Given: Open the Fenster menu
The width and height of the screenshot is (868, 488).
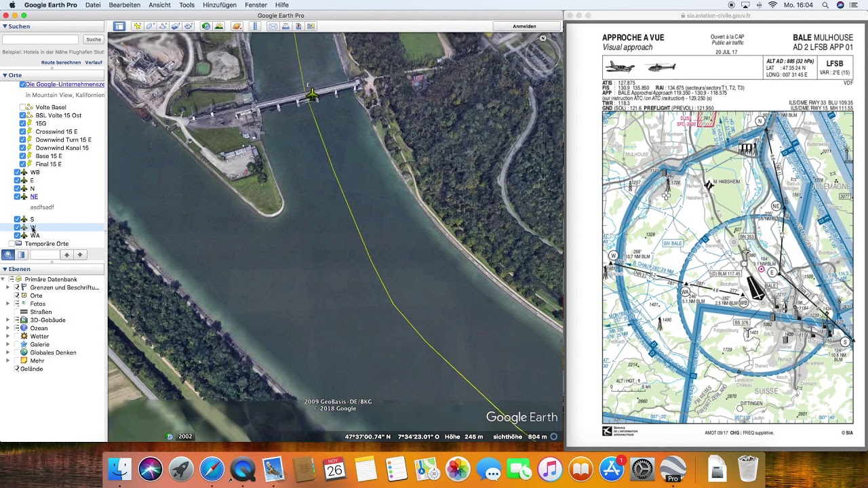Looking at the screenshot, I should coord(256,5).
